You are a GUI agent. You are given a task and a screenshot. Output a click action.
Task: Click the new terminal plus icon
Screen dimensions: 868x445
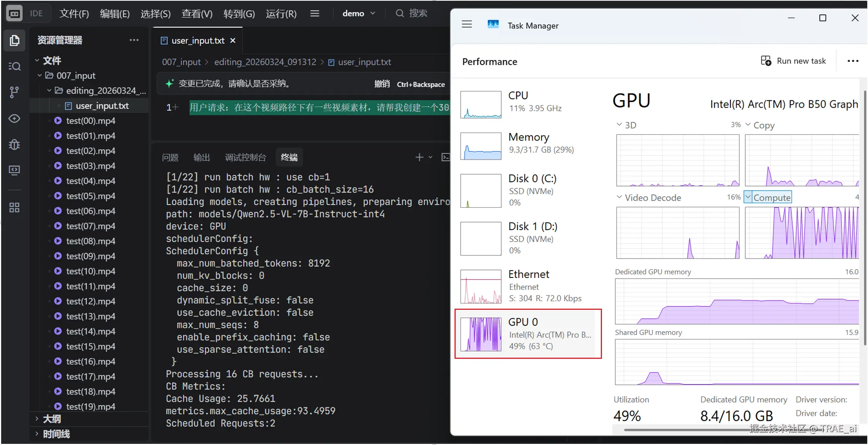tap(419, 157)
